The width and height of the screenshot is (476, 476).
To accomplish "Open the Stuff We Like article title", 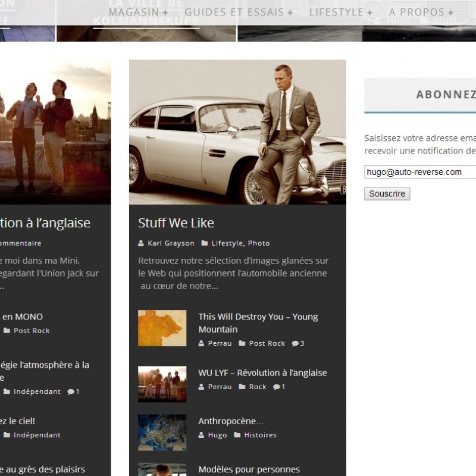I will [176, 223].
